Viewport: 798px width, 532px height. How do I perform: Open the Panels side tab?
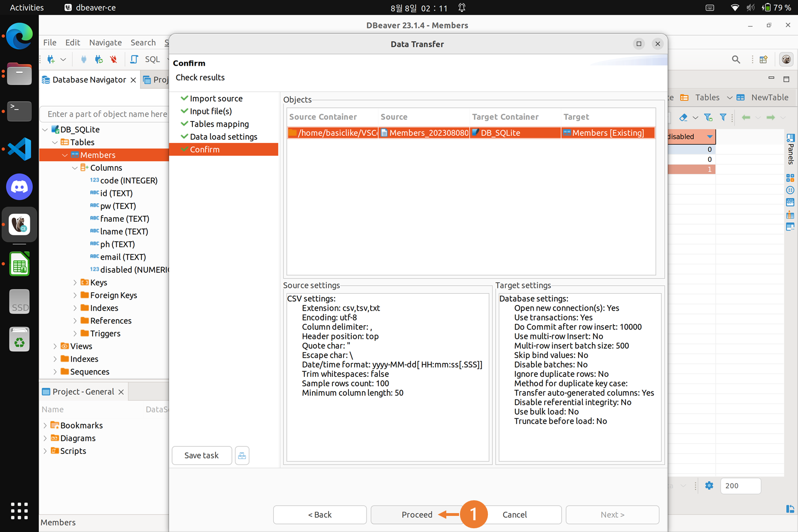(x=790, y=149)
